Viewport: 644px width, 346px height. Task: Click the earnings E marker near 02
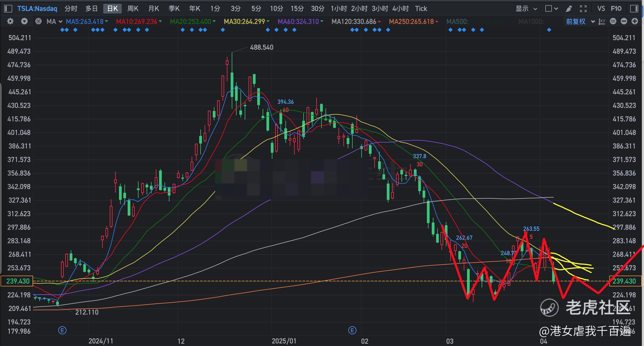pyautogui.click(x=352, y=330)
